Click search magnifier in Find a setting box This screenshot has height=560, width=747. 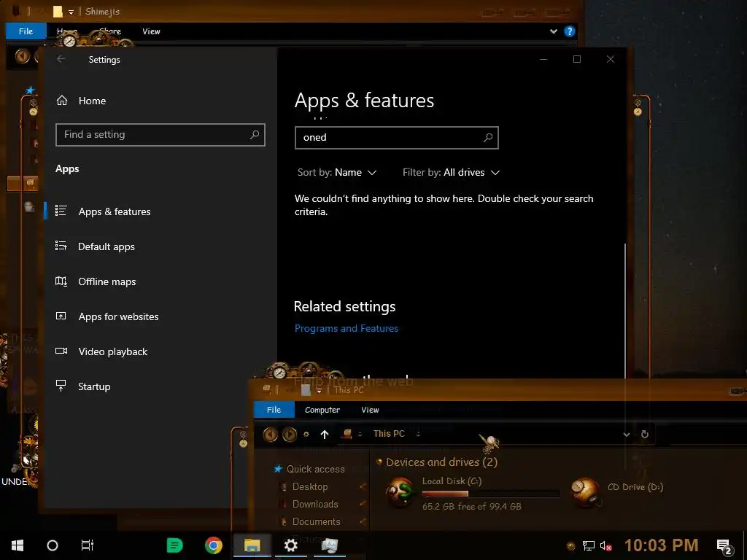[255, 135]
